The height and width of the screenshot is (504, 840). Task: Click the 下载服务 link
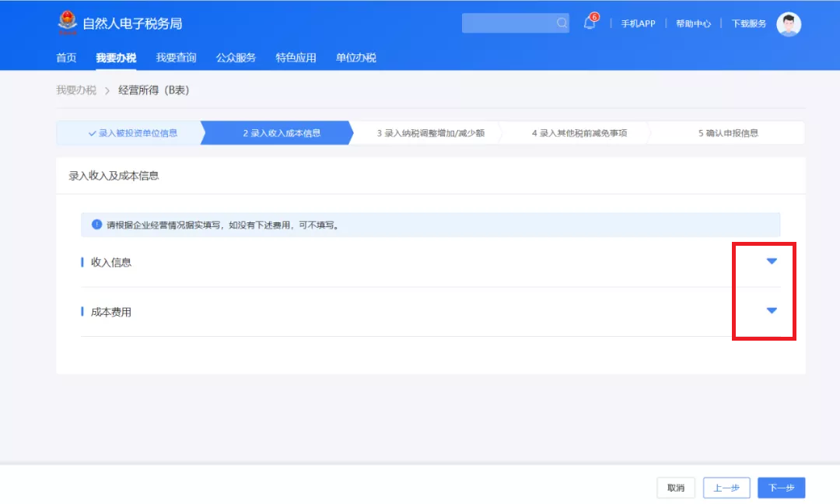point(749,24)
